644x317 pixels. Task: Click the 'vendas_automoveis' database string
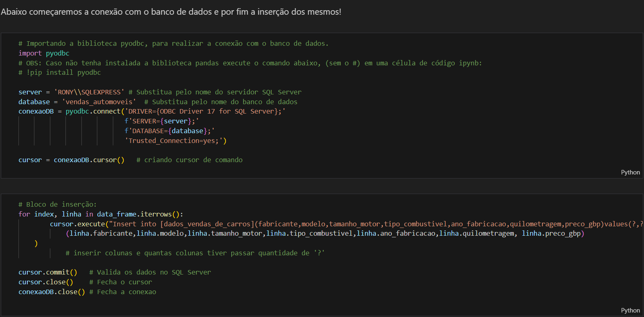(99, 102)
